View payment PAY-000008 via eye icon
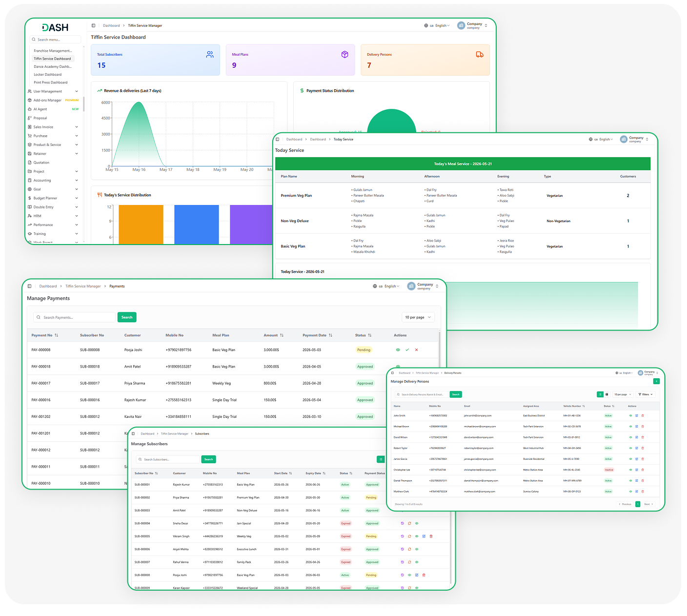The image size is (687, 616). pyautogui.click(x=398, y=350)
